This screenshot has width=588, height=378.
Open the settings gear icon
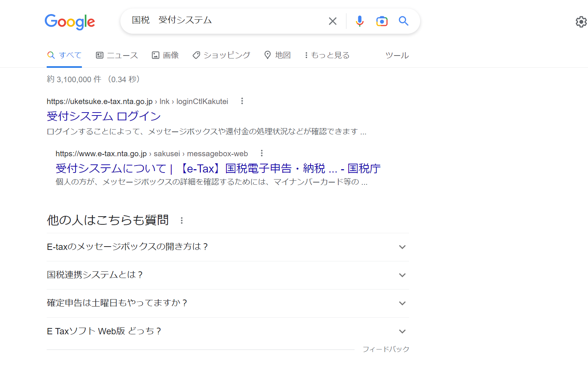coord(581,22)
